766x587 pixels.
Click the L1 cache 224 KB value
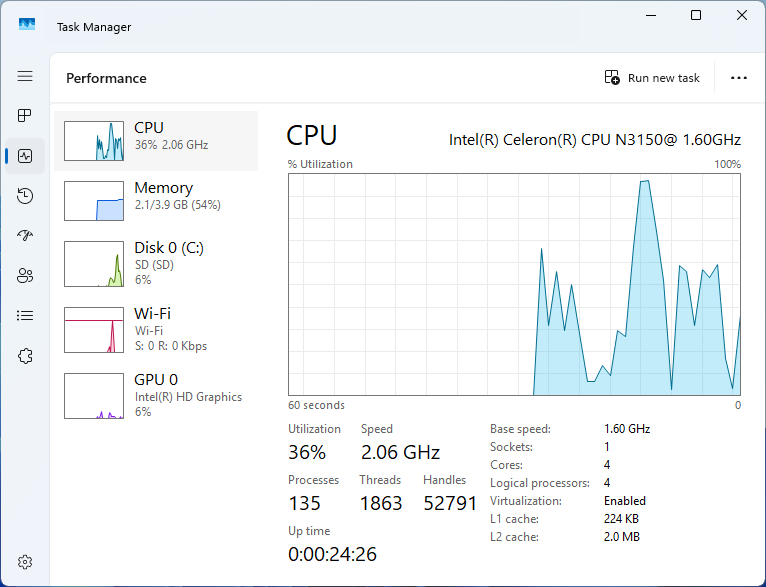click(621, 519)
